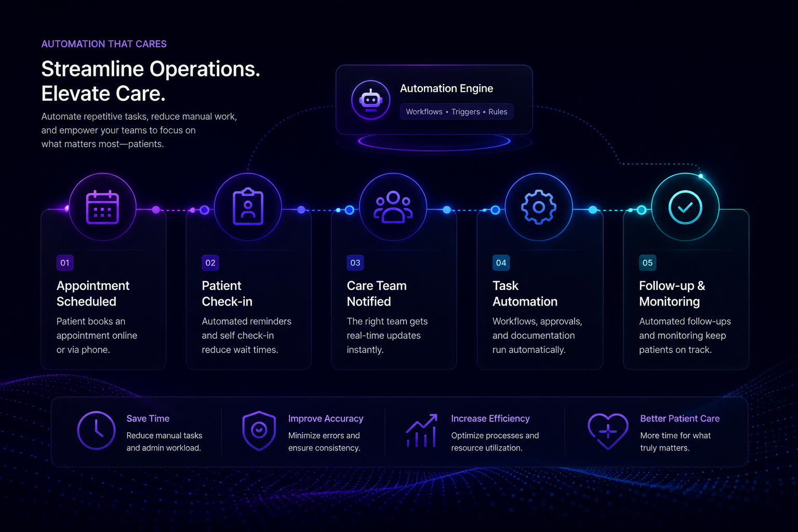Click text 'Minimize errors and ensure consistency.'
Viewport: 798px width, 532px height.
coord(324,442)
